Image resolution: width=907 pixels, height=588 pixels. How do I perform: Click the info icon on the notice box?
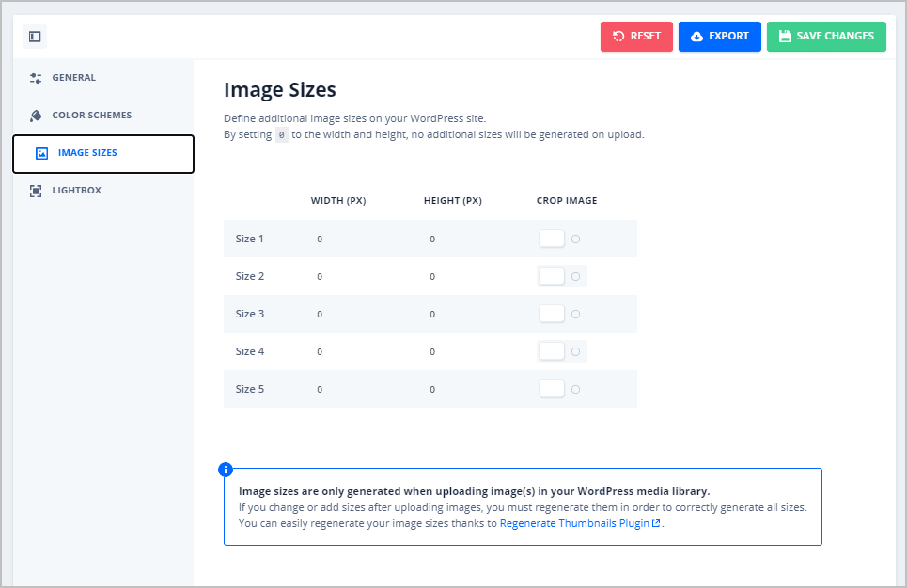(x=225, y=467)
